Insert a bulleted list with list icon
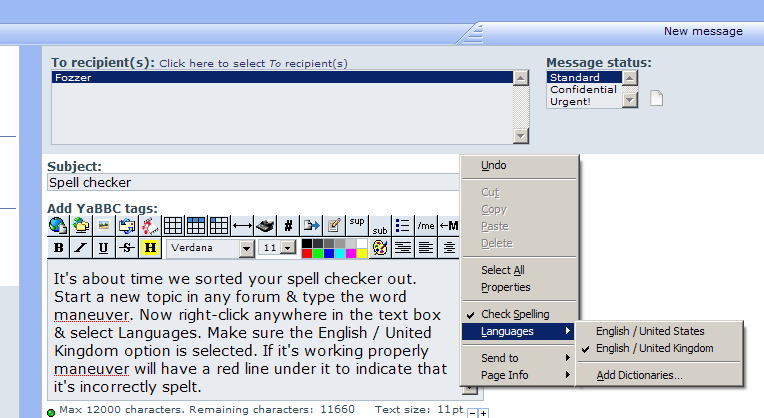This screenshot has height=418, width=764. 402,226
